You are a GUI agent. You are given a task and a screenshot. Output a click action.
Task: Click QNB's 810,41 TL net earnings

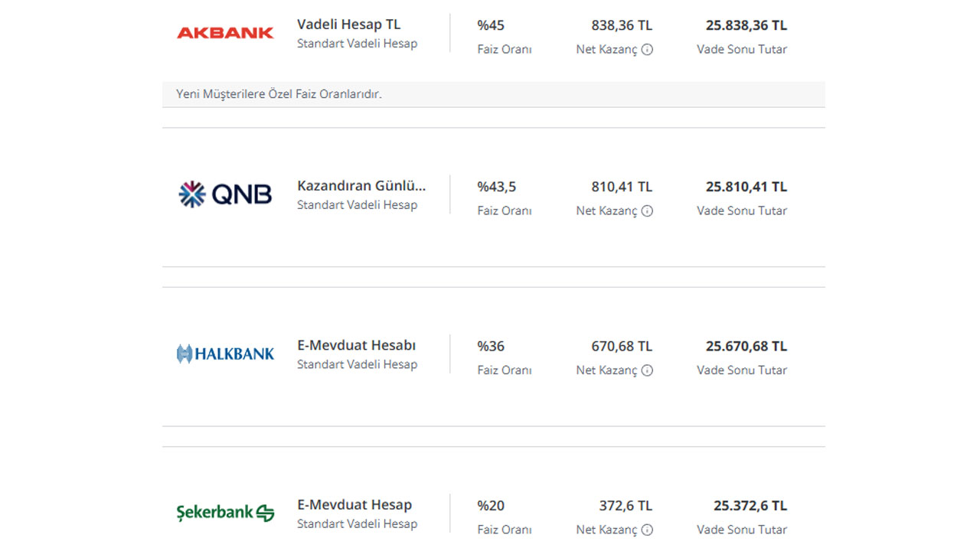pos(622,187)
